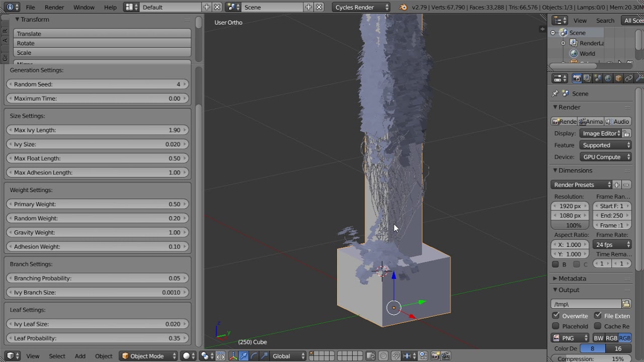Screen dimensions: 644x362
Task: Open the Render Layers properties tab
Action: 587,78
